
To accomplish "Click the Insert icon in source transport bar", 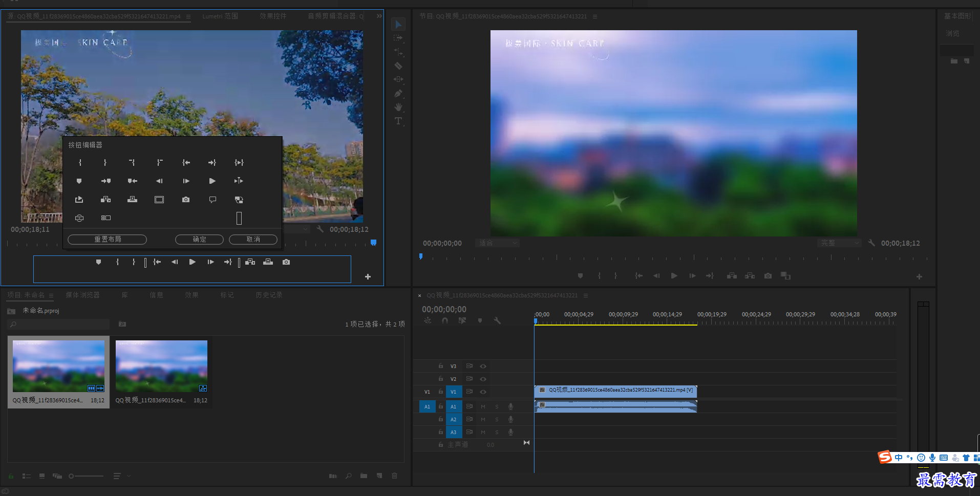I will coord(250,262).
